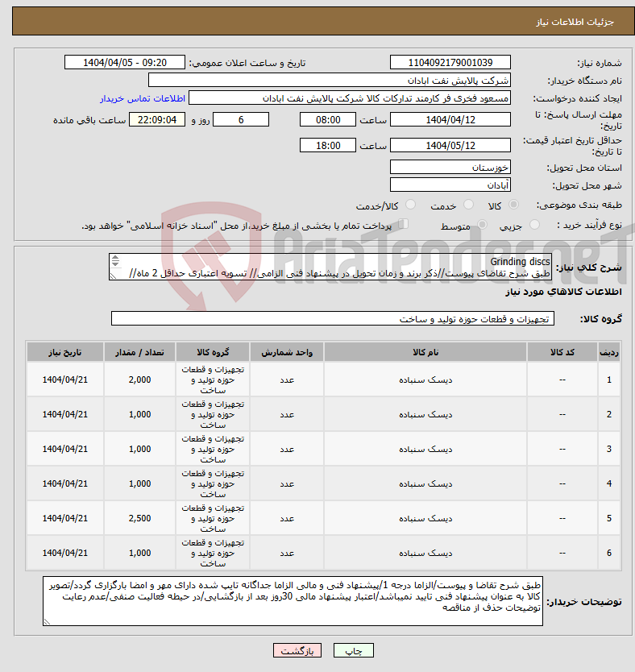635x672 pixels.
Task: Select the کالا/خدمت radio button
Action: [410, 205]
